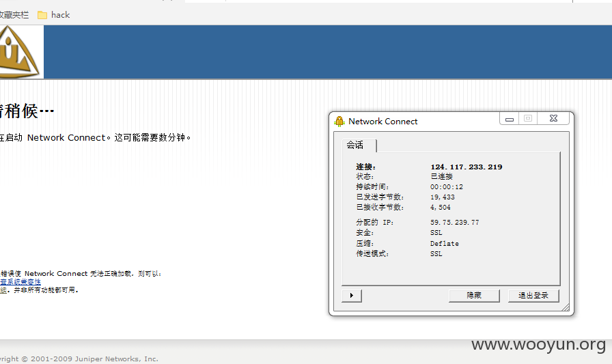
Task: Click the Deflate compression value
Action: coord(445,243)
